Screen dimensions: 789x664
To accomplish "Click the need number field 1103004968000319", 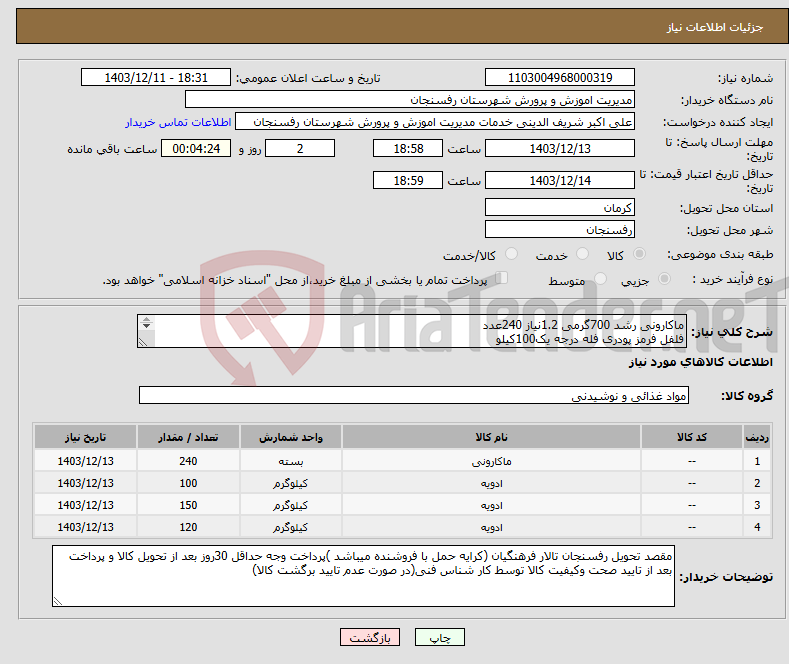I will pos(560,77).
